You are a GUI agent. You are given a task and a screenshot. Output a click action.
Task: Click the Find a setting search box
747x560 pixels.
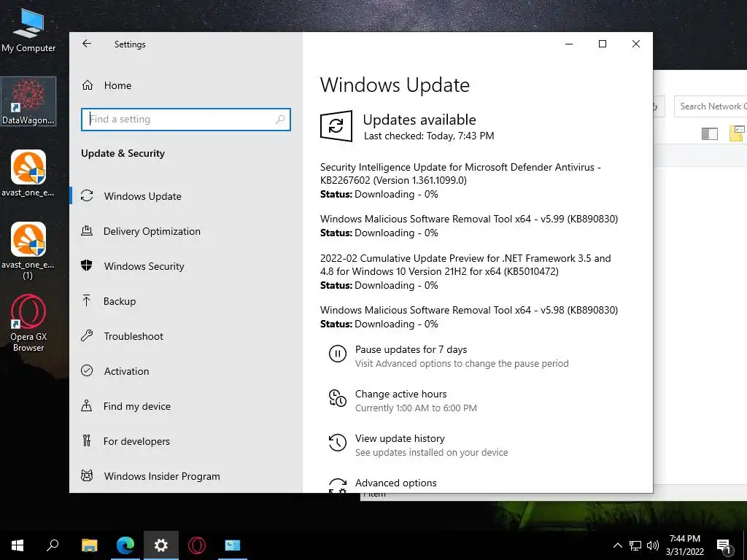186,120
